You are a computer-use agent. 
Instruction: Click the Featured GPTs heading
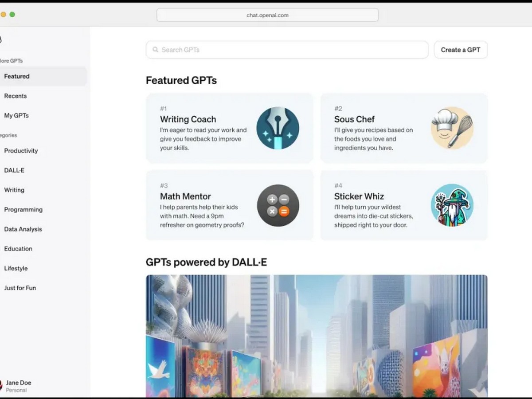(x=181, y=80)
